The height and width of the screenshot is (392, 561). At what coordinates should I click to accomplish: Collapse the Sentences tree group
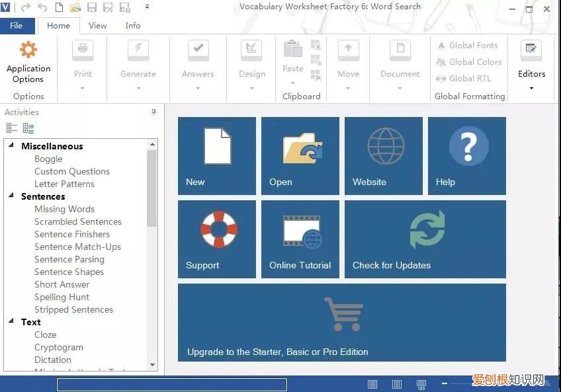[11, 196]
